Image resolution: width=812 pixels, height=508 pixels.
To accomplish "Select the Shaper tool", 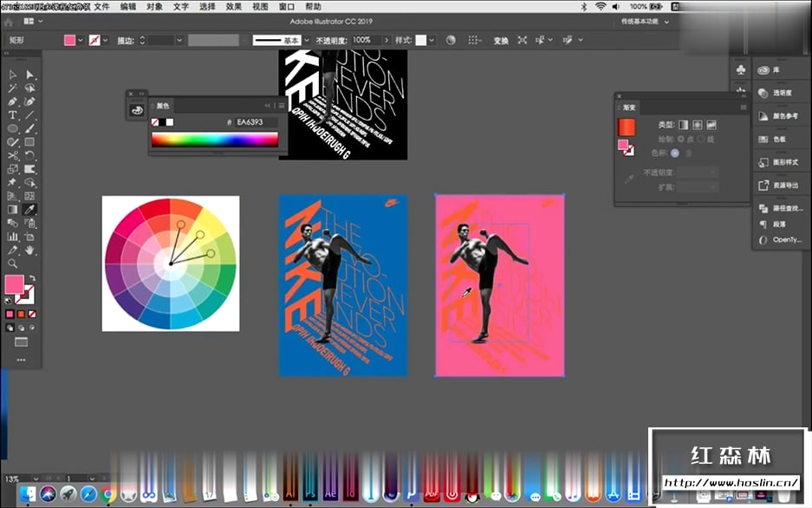I will pos(12,142).
